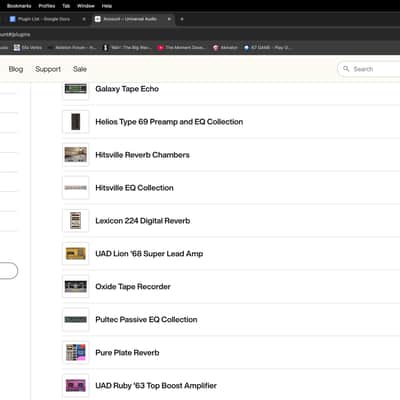Click the UAD Ruby '63 amplifier thumbnail
The width and height of the screenshot is (400, 400).
tap(76, 385)
